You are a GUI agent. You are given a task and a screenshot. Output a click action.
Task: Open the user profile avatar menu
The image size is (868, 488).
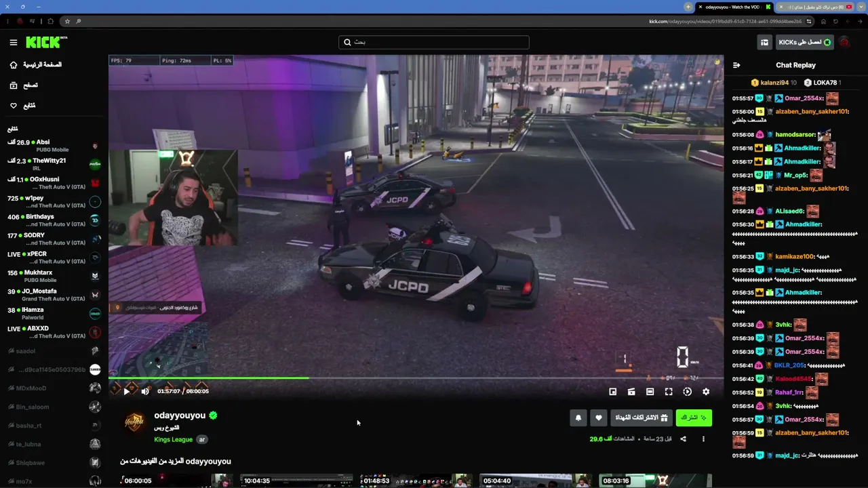[844, 42]
